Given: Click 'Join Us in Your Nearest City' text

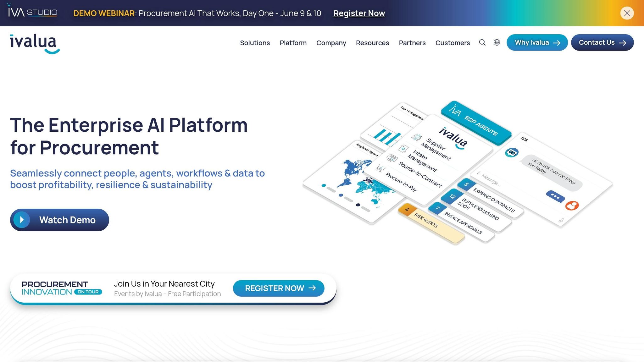Looking at the screenshot, I should coord(164,284).
